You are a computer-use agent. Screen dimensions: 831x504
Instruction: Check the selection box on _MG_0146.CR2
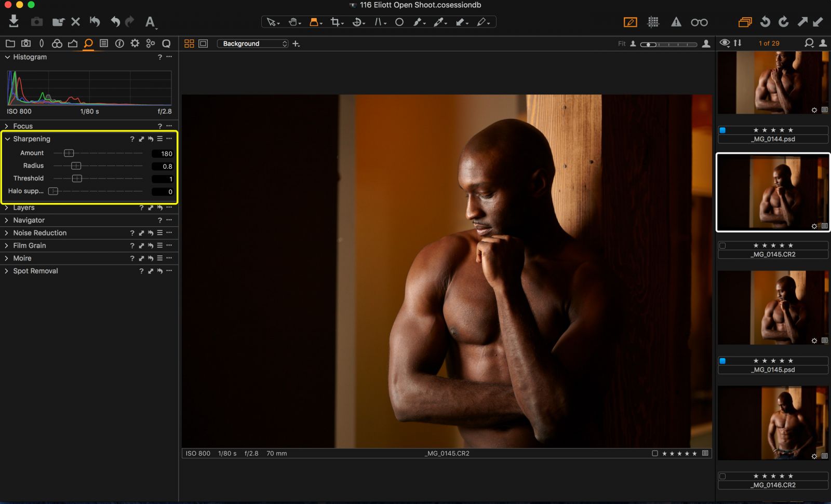722,476
